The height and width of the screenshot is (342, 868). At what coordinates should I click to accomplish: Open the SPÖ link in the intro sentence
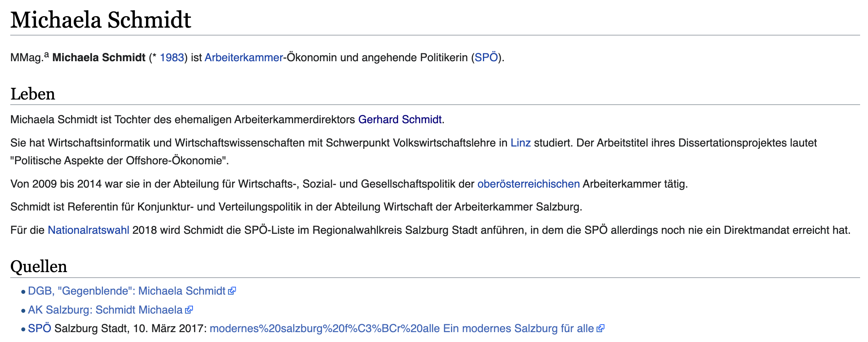486,58
